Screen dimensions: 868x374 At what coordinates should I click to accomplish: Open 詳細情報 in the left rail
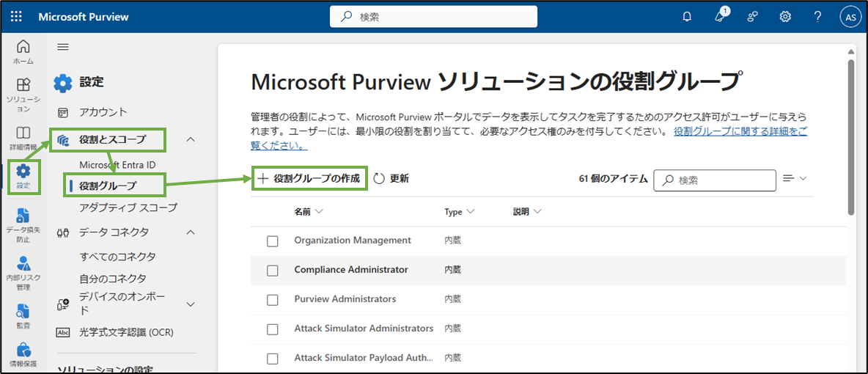(x=23, y=139)
